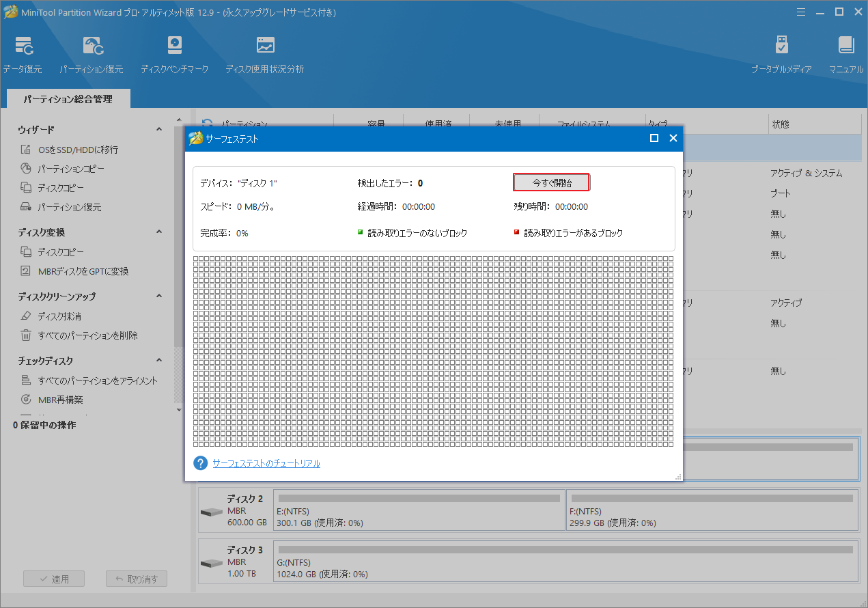Image resolution: width=868 pixels, height=608 pixels.
Task: Click the 0 保留中の操作 label
Action: pyautogui.click(x=44, y=425)
